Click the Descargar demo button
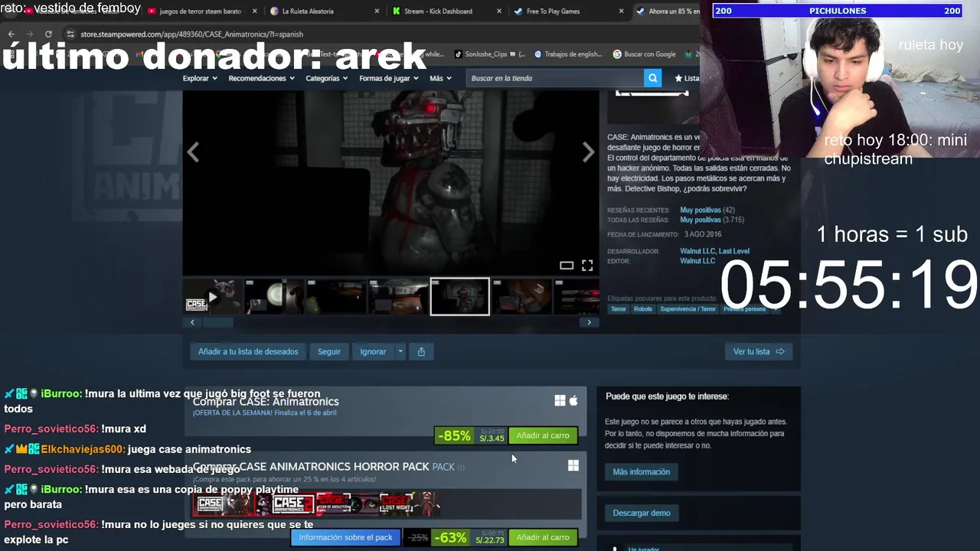The width and height of the screenshot is (980, 551). 641,513
